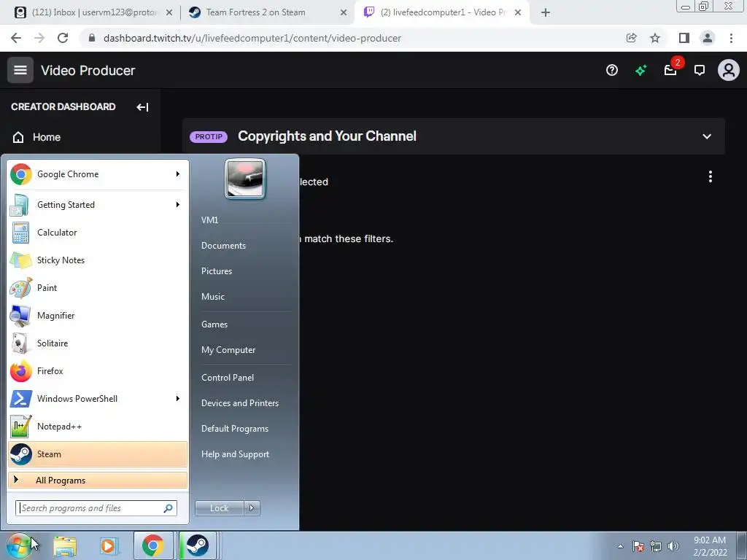Open a new Chrome tab
Viewport: 747px width, 560px height.
546,12
